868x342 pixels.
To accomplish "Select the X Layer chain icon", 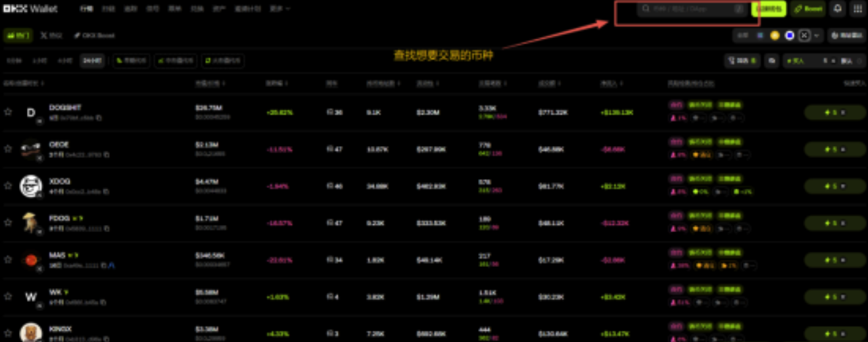I will tap(804, 36).
